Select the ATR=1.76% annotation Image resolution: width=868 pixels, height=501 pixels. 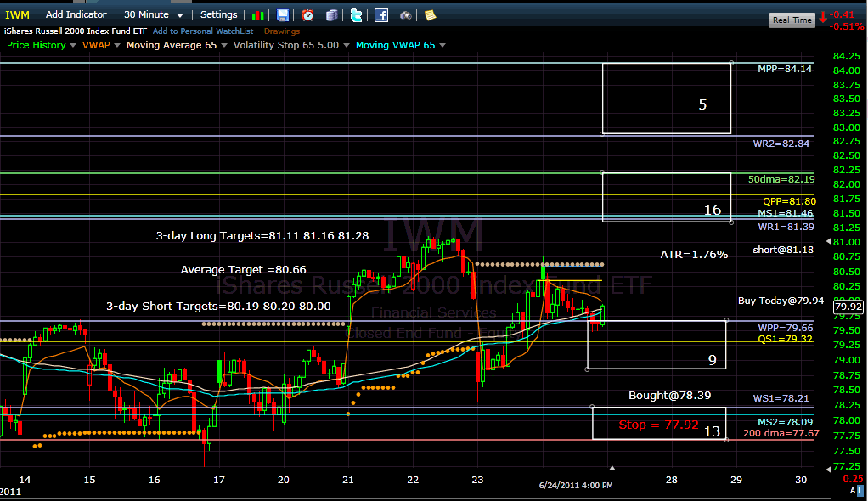click(694, 255)
